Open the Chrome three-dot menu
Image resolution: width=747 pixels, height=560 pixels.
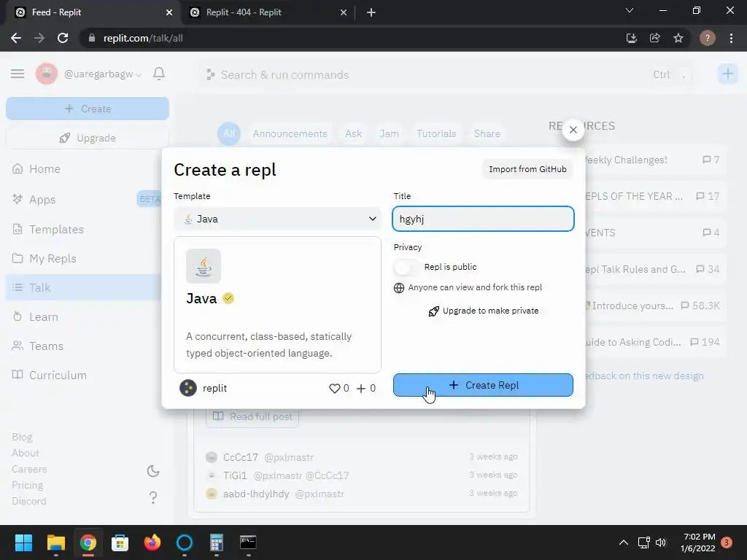(x=731, y=38)
